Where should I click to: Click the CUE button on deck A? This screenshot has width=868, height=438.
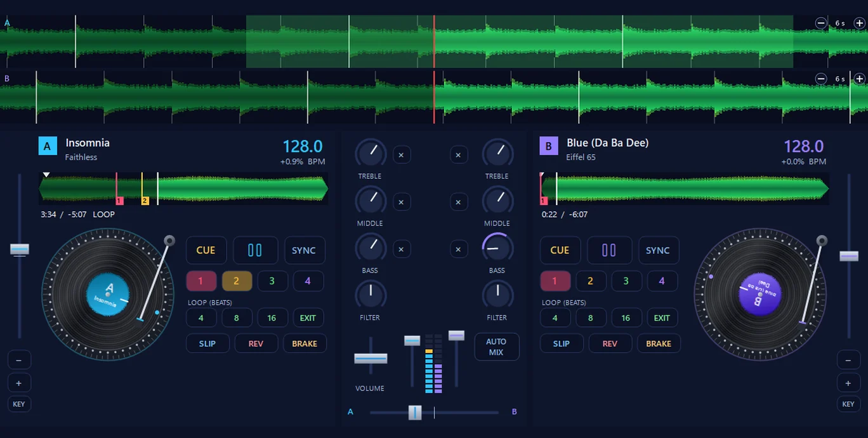click(206, 250)
